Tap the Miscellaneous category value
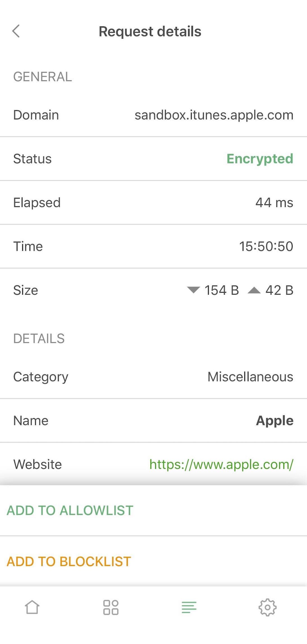 tap(250, 377)
